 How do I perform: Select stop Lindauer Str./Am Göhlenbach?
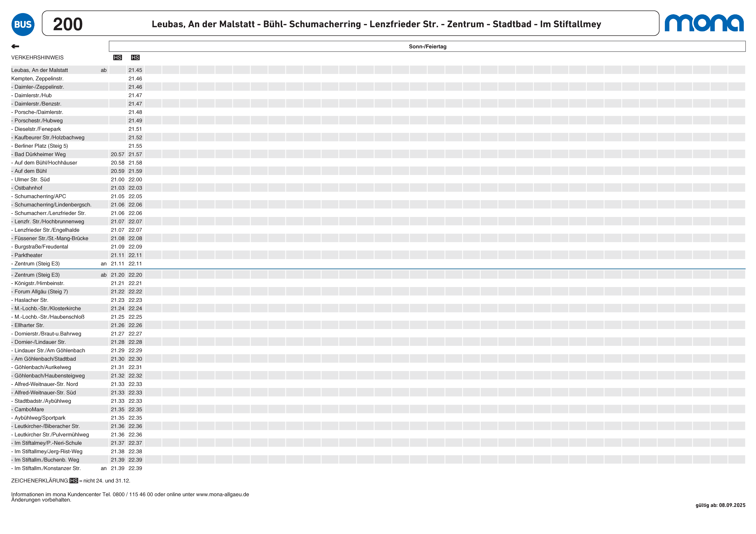coord(48,350)
